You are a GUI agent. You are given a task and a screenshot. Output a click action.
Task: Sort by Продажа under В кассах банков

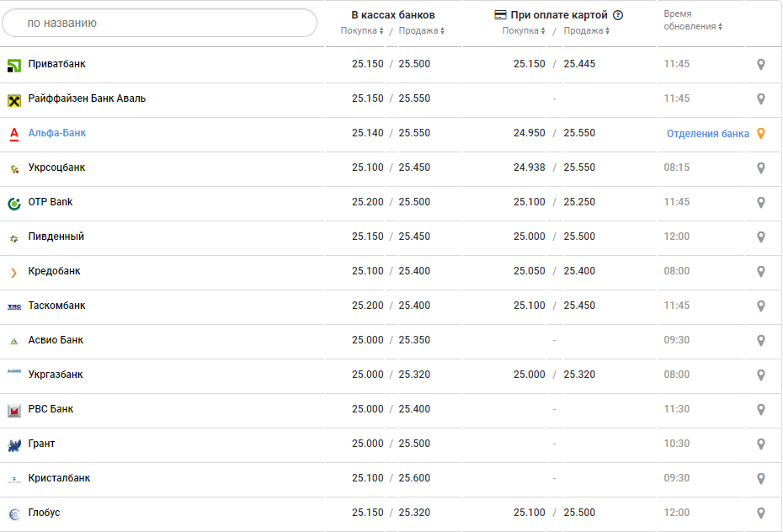(421, 31)
